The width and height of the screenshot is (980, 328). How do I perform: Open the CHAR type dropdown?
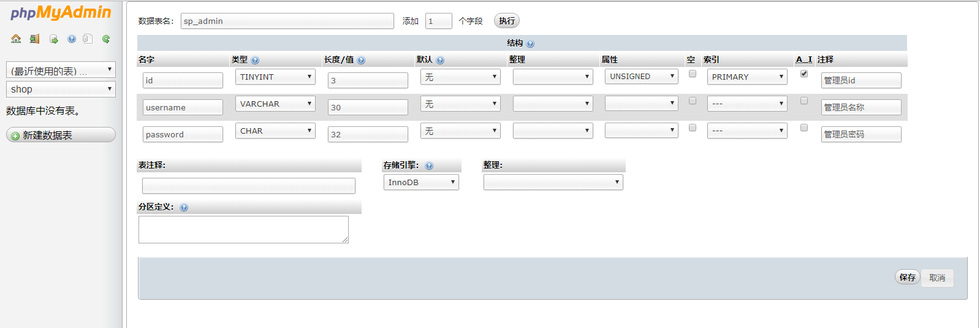point(275,131)
